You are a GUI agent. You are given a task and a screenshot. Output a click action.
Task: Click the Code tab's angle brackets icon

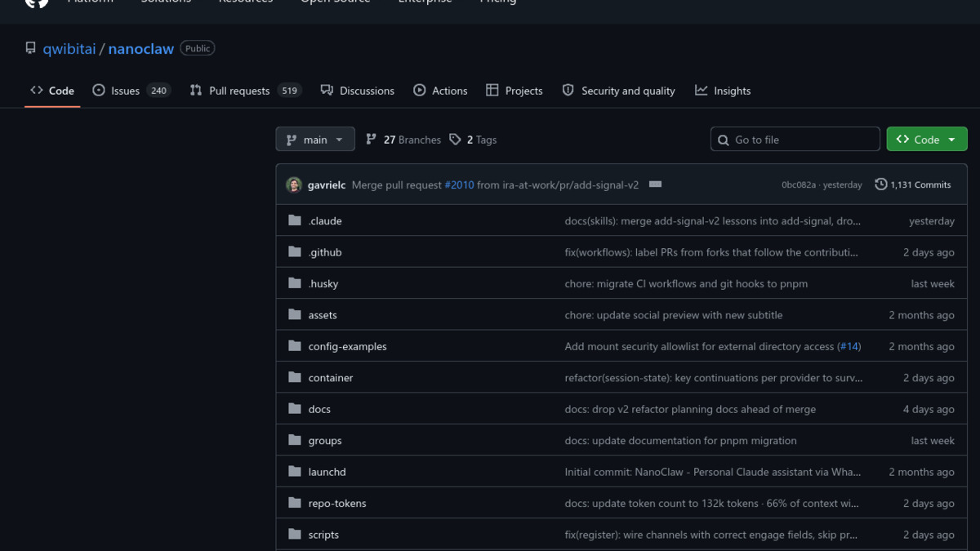click(x=36, y=91)
